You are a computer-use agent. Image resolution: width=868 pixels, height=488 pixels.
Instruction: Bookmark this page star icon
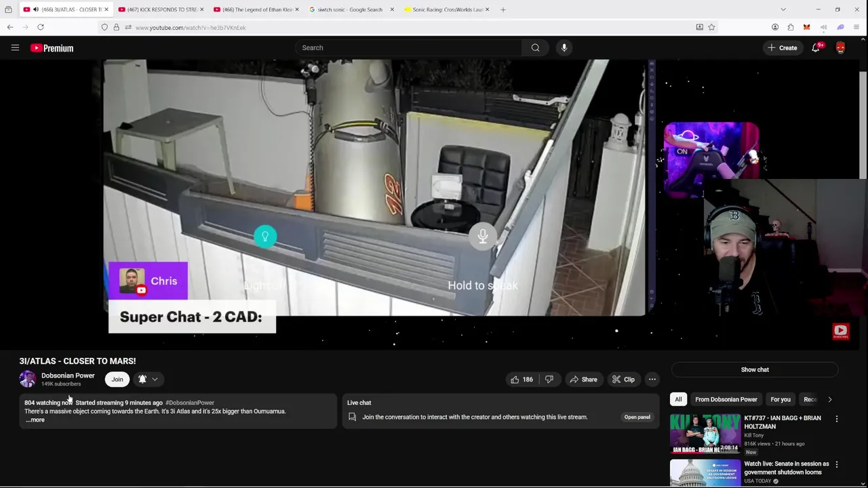point(711,27)
